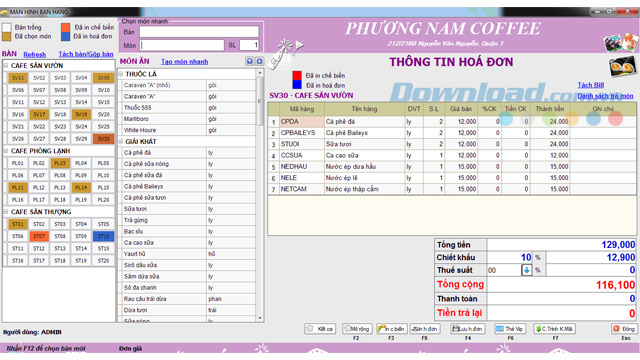Select table PL20
Screen dimensions: 640x360
click(104, 200)
